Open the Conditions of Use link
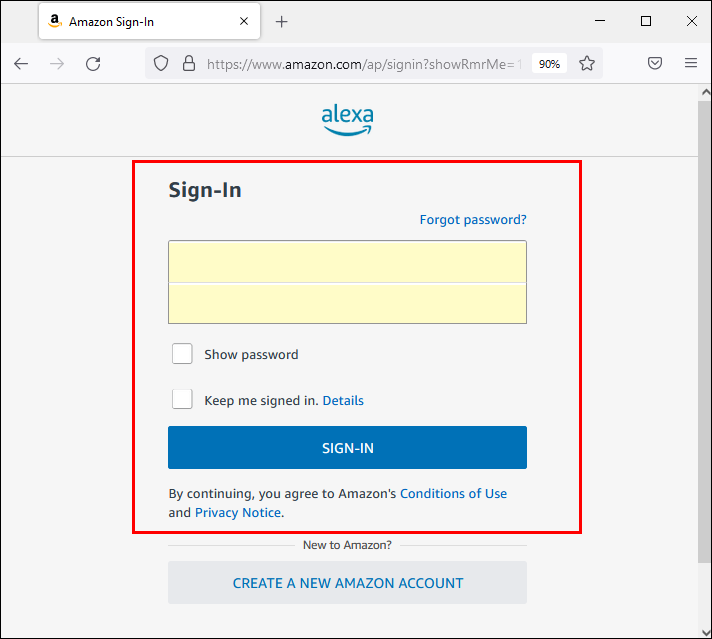Viewport: 712px width, 639px height. tap(453, 494)
